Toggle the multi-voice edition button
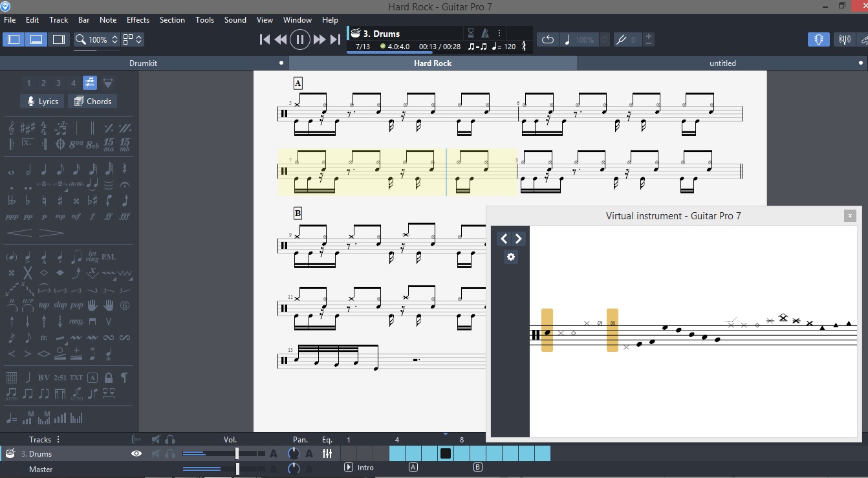 [x=90, y=83]
